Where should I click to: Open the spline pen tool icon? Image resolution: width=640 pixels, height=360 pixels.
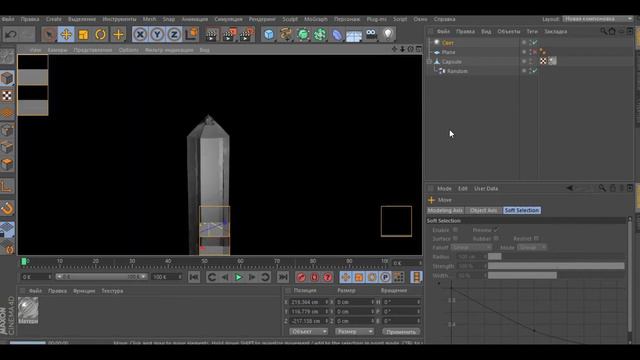[286, 35]
